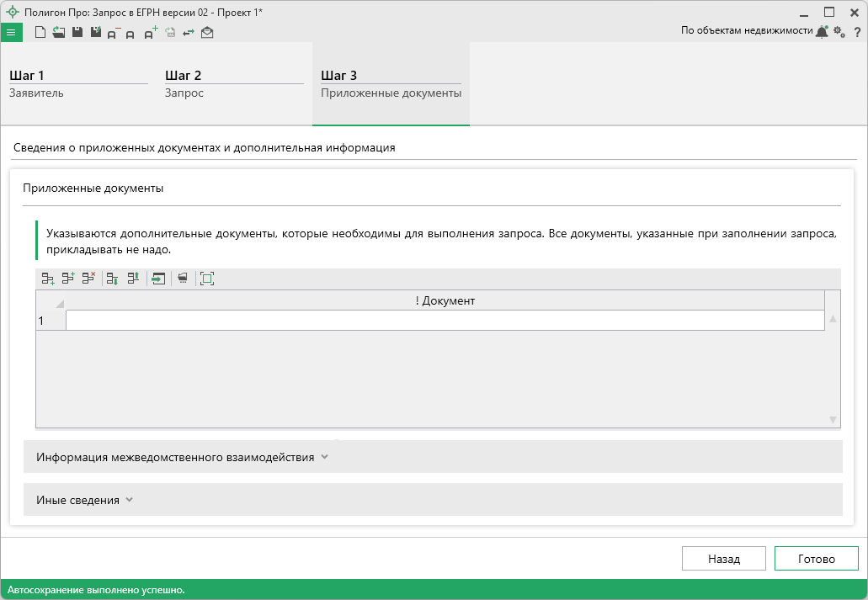This screenshot has width=868, height=600.
Task: Open help question mark icon
Action: (857, 32)
